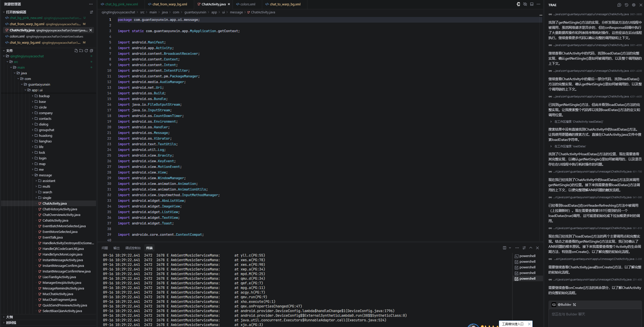Click the @Builder agent icon
This screenshot has height=327, width=644.
click(554, 305)
